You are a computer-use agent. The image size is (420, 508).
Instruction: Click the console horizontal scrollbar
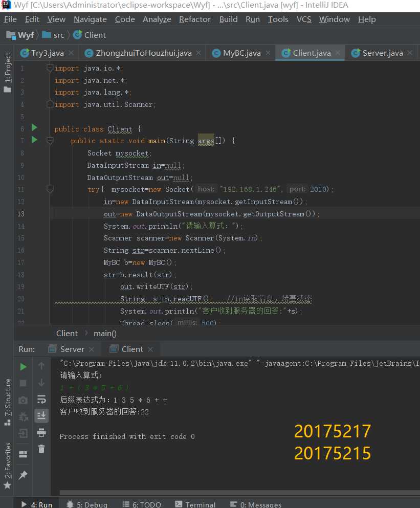click(x=240, y=493)
